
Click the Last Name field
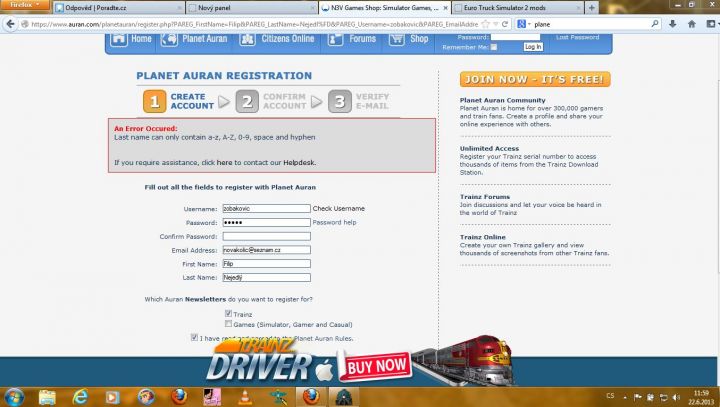(x=266, y=277)
